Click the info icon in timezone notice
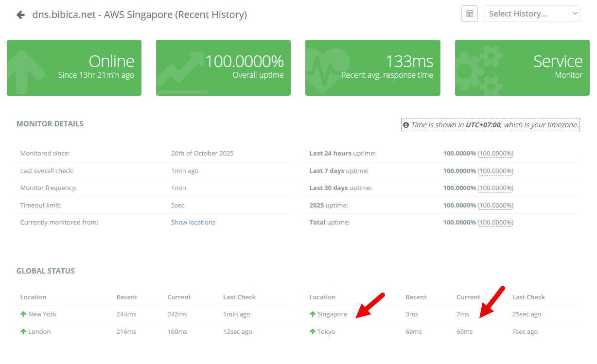The height and width of the screenshot is (364, 597). coord(406,125)
